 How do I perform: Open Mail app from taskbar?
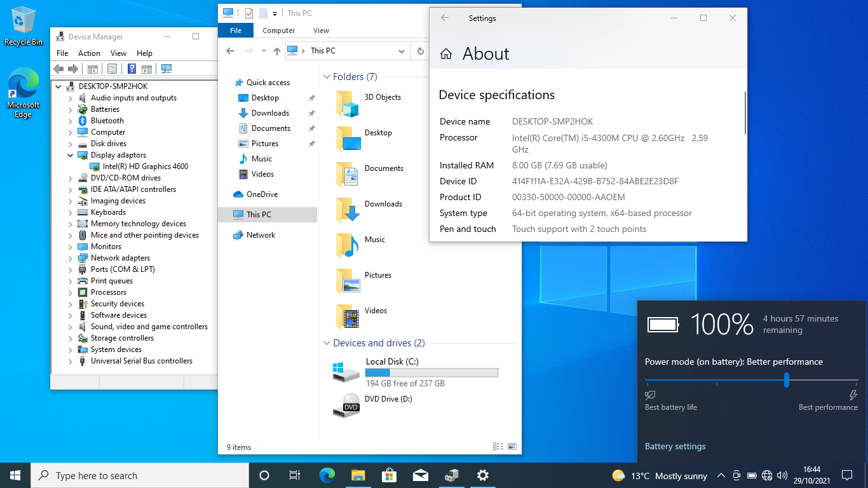coord(420,475)
